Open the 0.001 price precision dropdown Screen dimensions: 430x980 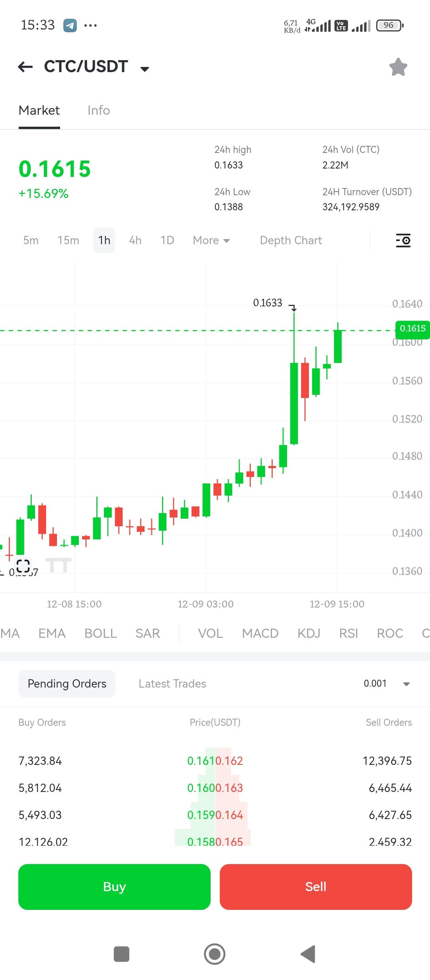(387, 684)
